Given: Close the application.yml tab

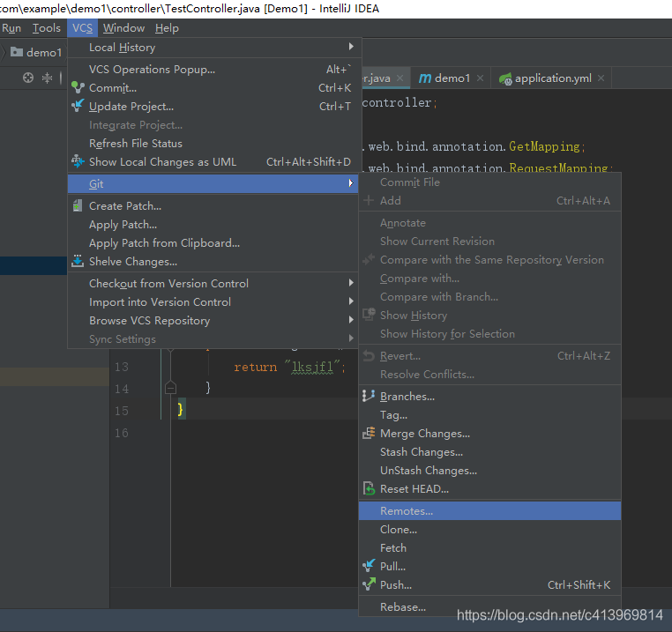Looking at the screenshot, I should tap(601, 78).
